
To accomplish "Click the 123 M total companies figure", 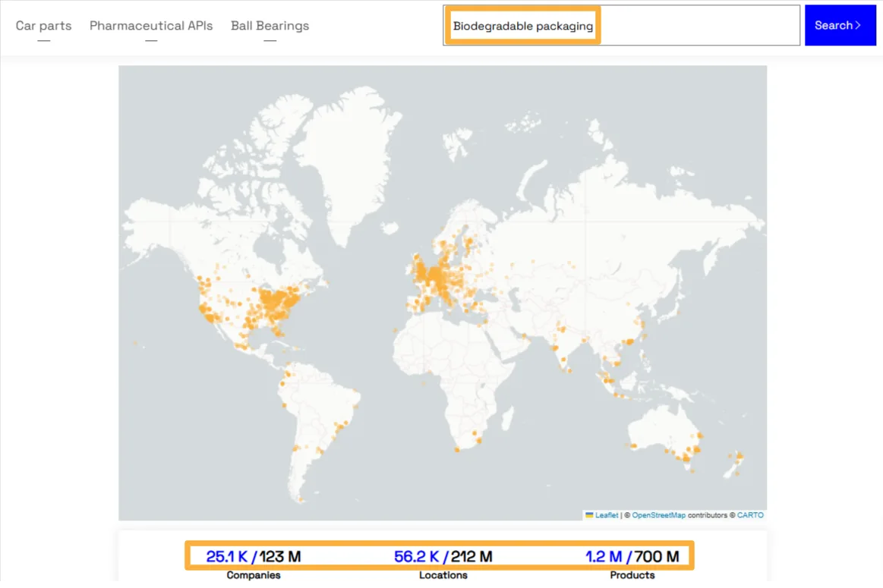I will (x=280, y=556).
